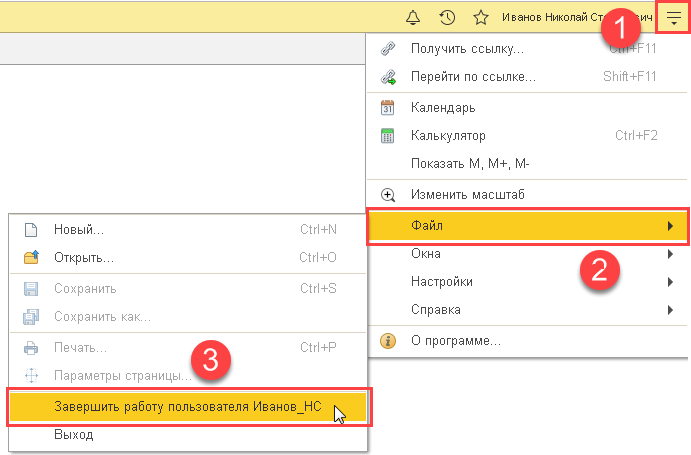Screen dimensions: 691x455
Task: Open the history clock icon
Action: coord(447,18)
